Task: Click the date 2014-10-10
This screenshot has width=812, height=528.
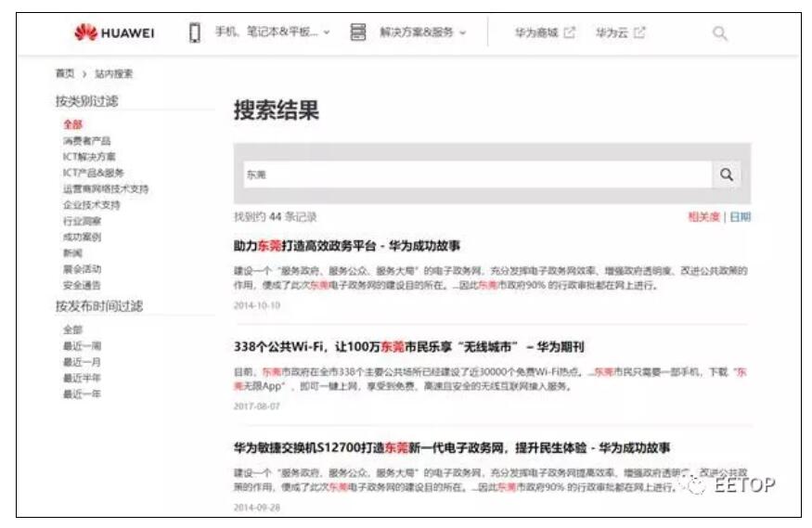Action: pyautogui.click(x=257, y=305)
